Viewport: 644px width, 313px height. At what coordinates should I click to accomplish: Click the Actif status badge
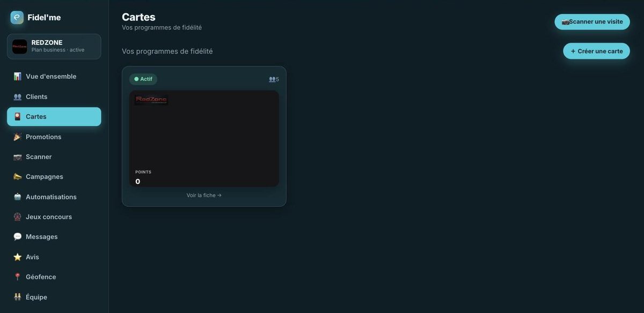[x=143, y=79]
